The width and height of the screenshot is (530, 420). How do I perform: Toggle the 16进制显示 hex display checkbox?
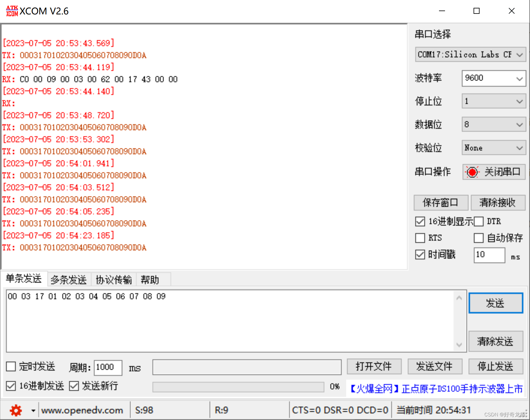tap(420, 221)
